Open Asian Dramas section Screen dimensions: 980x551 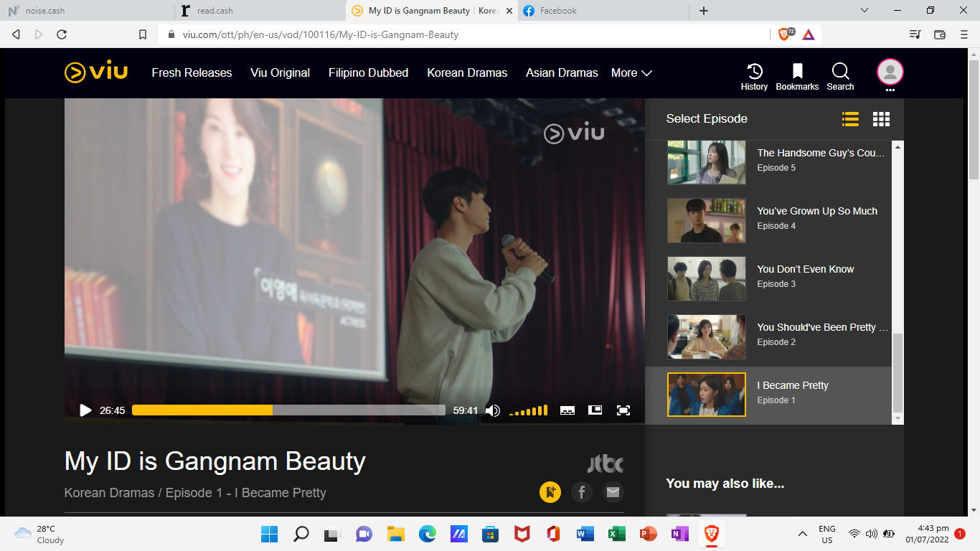pyautogui.click(x=562, y=73)
